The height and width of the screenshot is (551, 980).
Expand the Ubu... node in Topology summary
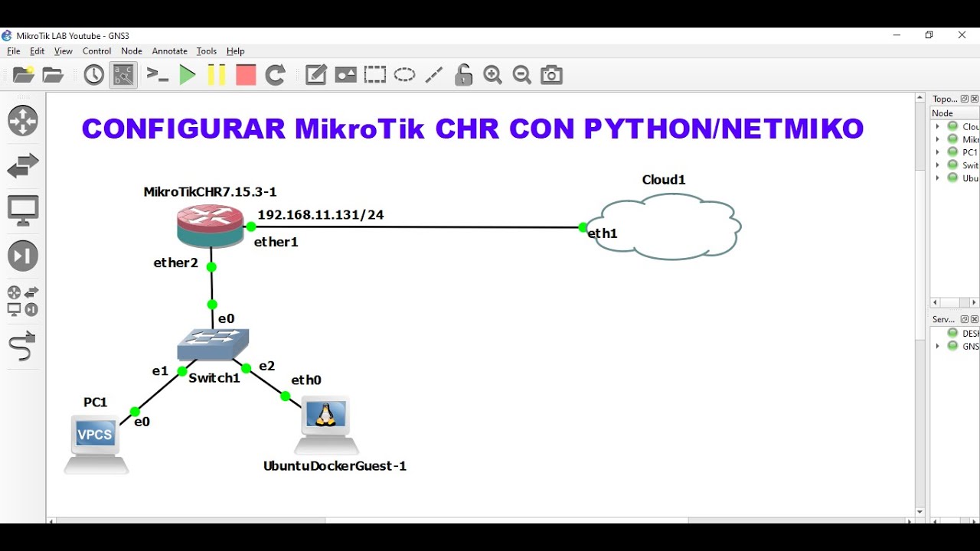[938, 178]
